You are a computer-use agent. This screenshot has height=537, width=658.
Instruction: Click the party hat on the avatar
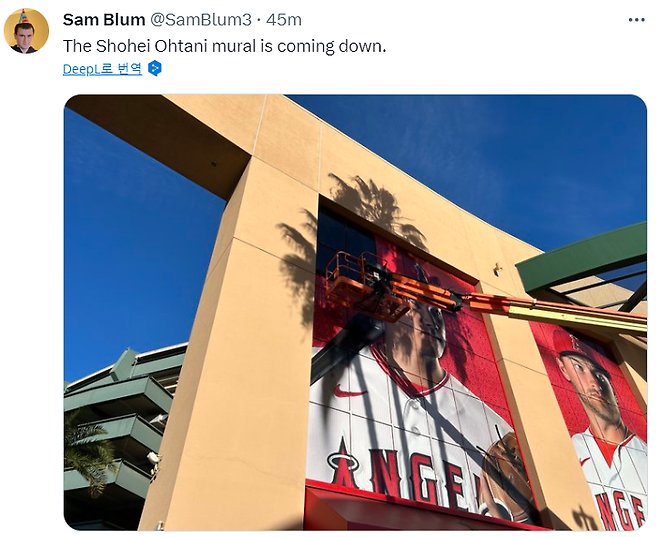(x=23, y=16)
